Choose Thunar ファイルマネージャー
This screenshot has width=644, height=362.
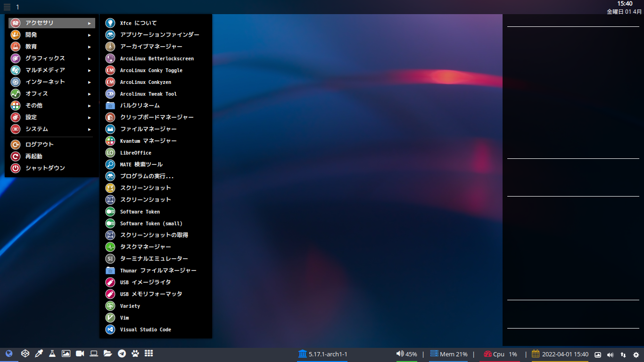156,270
